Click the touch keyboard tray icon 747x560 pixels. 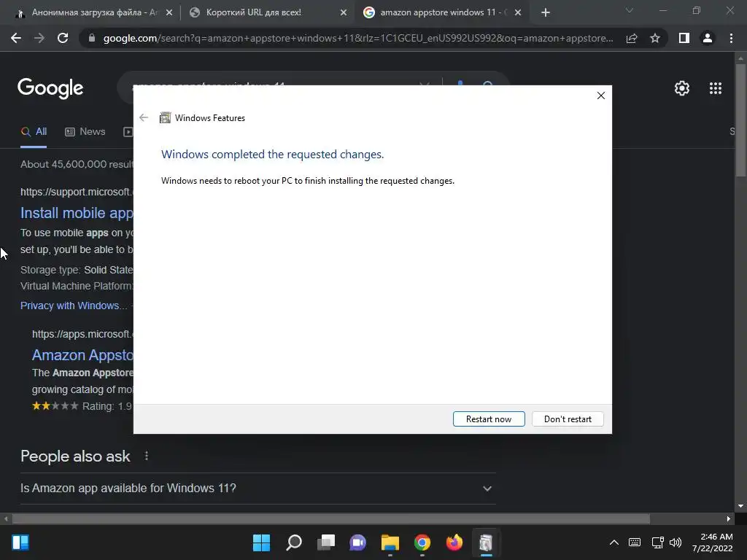(x=635, y=542)
